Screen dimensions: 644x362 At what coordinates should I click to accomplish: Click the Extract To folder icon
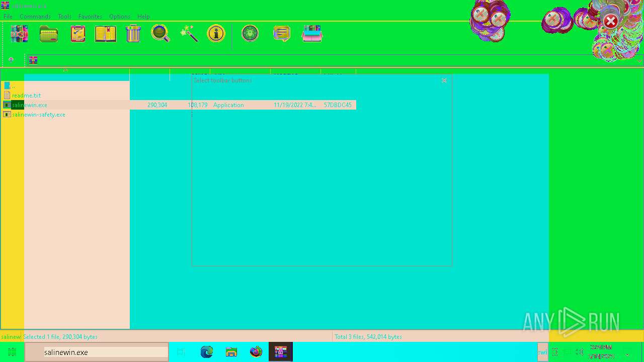pyautogui.click(x=49, y=34)
